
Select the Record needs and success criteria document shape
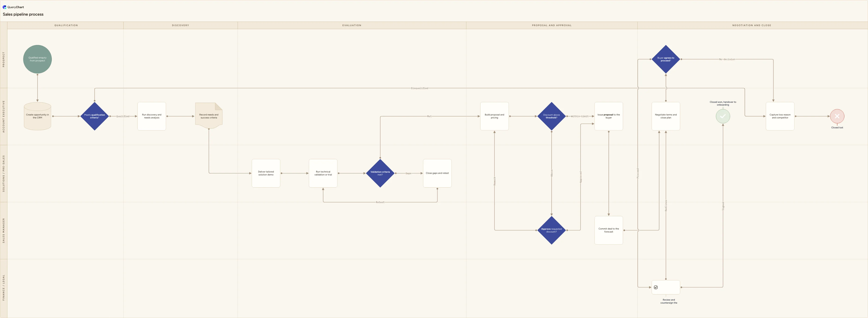[209, 116]
